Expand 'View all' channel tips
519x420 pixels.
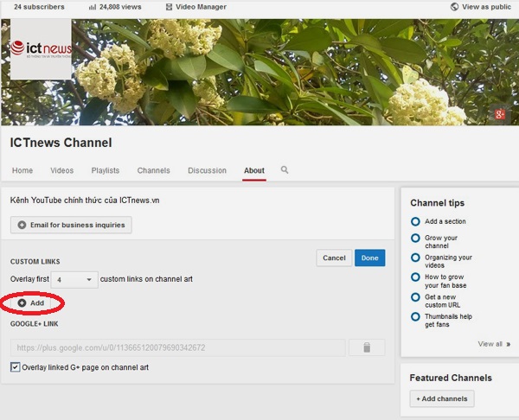pyautogui.click(x=492, y=344)
